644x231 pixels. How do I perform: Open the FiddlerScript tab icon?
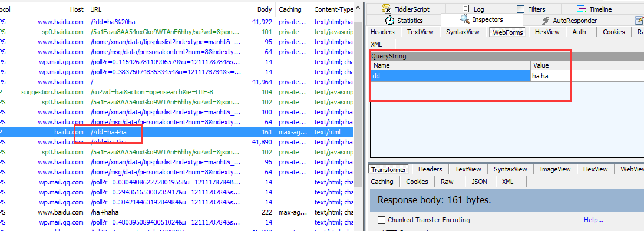387,9
